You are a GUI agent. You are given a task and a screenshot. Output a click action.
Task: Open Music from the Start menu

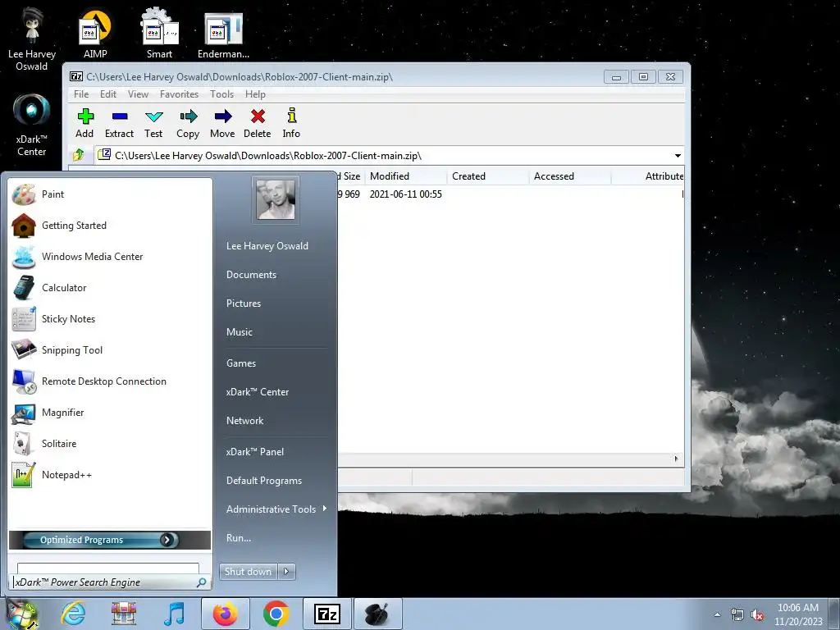point(240,332)
